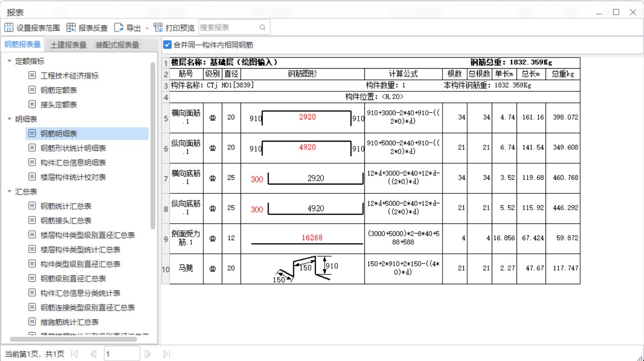Viewport: 644px width, 361px height.
Task: Click icon beside 楼层构件统计校对表
Action: pos(32,177)
